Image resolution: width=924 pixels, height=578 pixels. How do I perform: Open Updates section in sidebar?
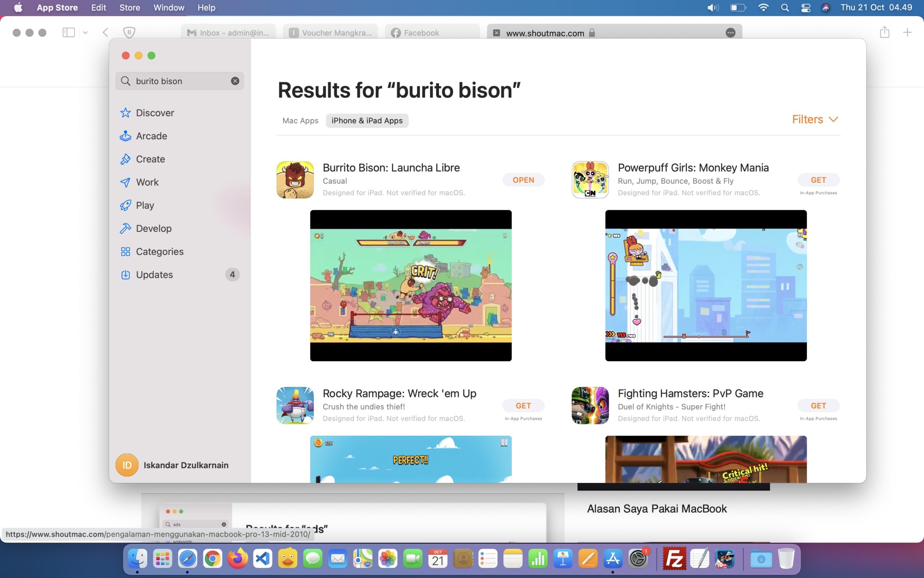click(179, 275)
